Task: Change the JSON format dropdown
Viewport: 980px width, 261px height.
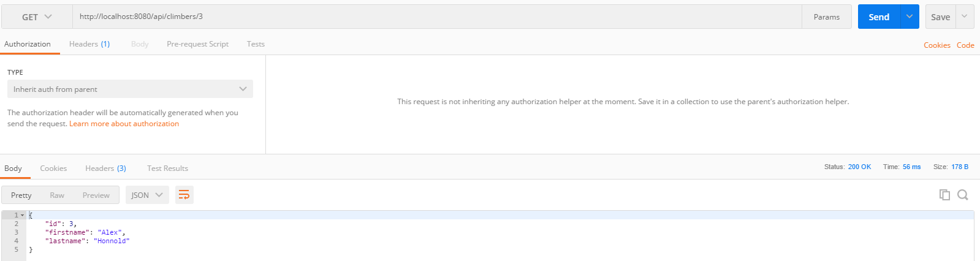Action: coord(147,195)
